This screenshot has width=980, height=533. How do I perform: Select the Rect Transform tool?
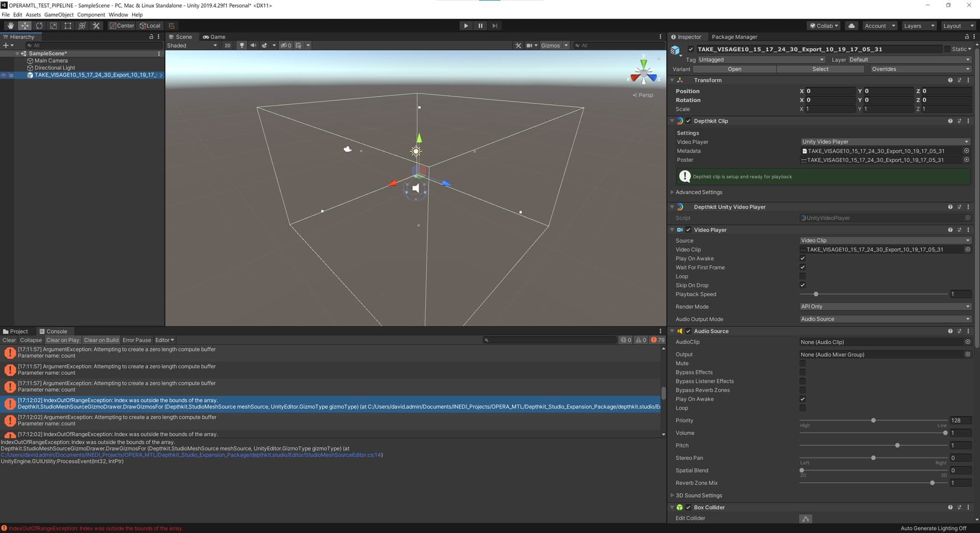pyautogui.click(x=67, y=26)
